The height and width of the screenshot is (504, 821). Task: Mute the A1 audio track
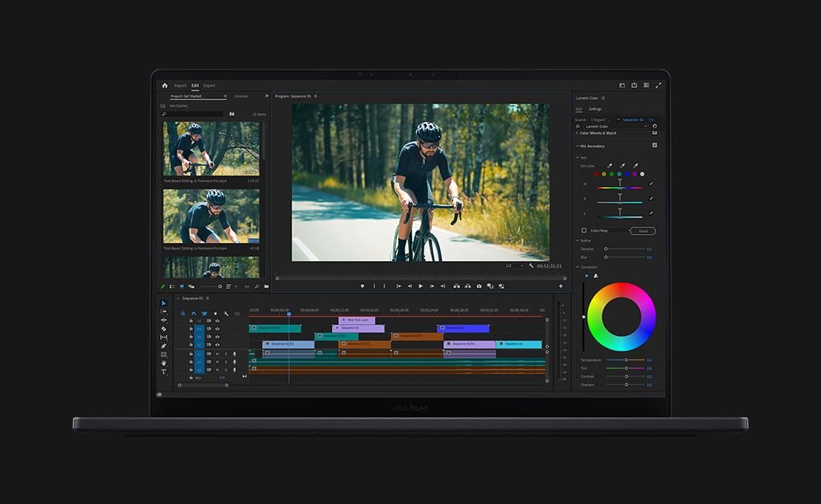tap(216, 355)
